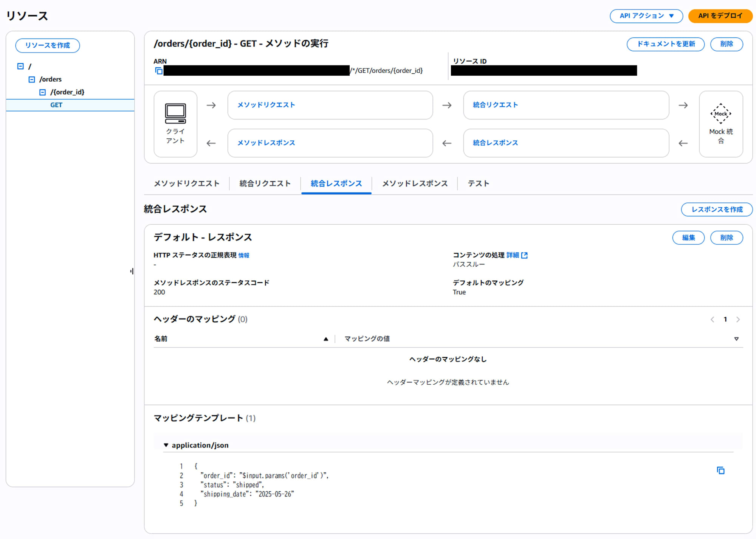
Task: Collapse the application/json template section
Action: 166,445
